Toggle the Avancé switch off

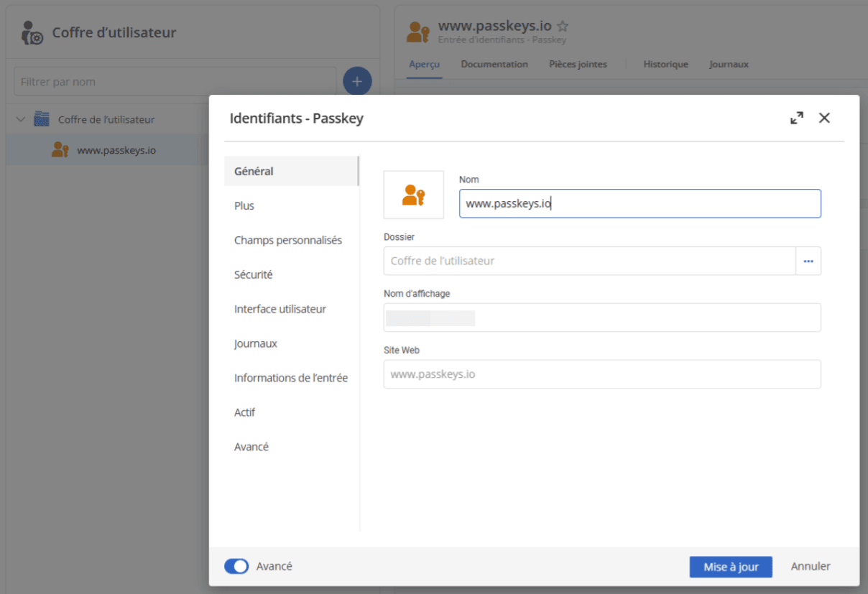(x=236, y=567)
